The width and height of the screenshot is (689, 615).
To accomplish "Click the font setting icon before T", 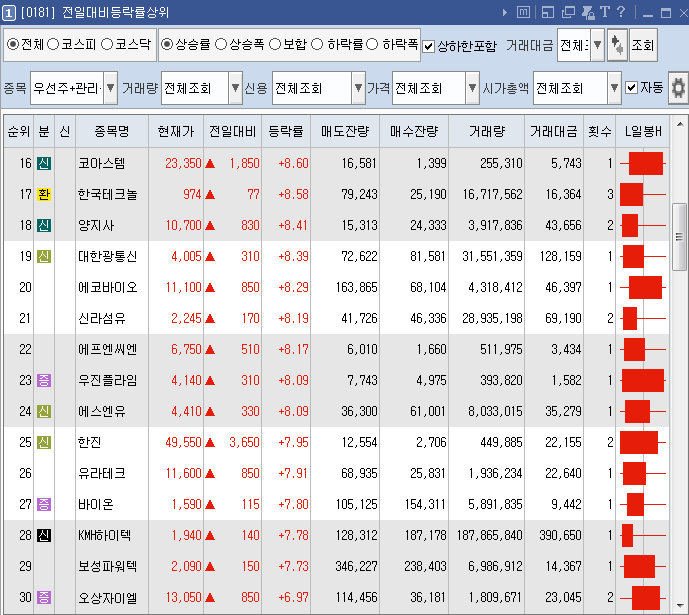I will pyautogui.click(x=588, y=12).
